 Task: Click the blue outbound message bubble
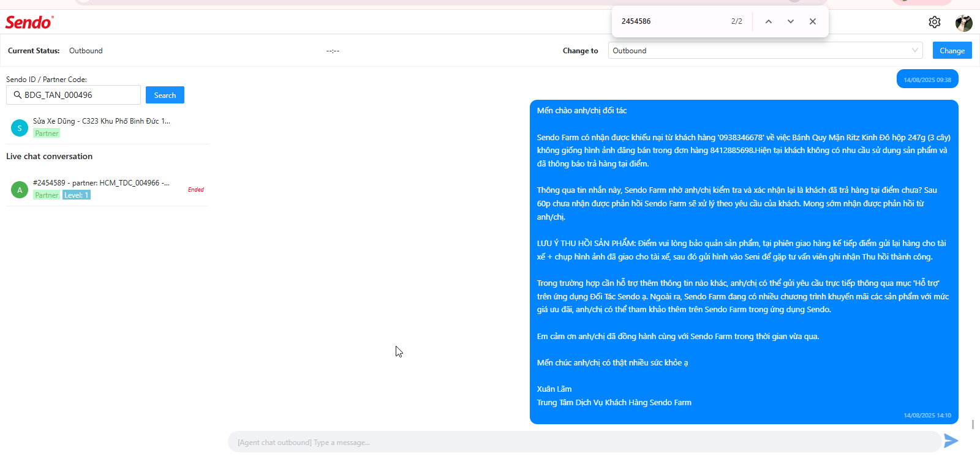coord(744,262)
